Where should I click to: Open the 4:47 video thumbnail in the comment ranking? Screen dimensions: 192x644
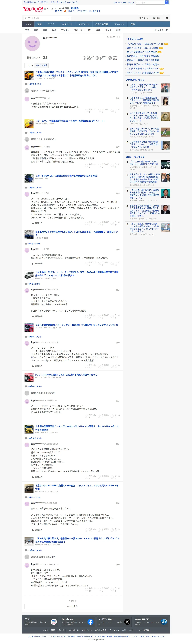165,165
